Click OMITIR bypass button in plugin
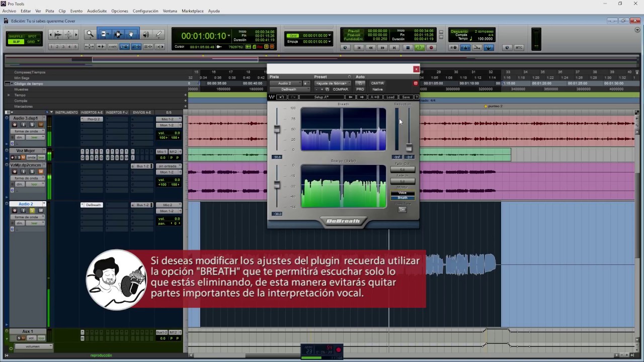The height and width of the screenshot is (362, 644). click(x=377, y=83)
